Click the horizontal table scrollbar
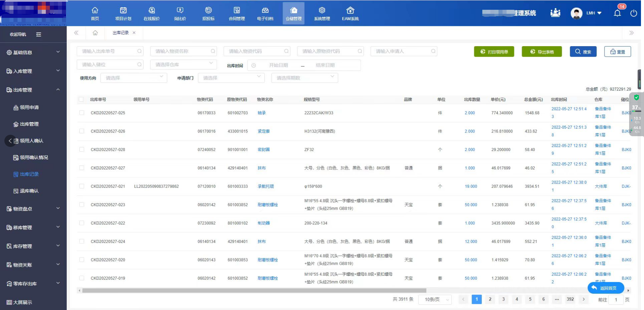Viewport: 644px width, 310px height. [x=254, y=290]
